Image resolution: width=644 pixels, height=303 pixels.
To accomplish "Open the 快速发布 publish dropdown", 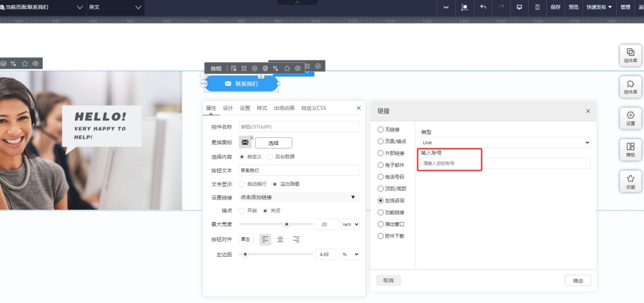I will [599, 7].
